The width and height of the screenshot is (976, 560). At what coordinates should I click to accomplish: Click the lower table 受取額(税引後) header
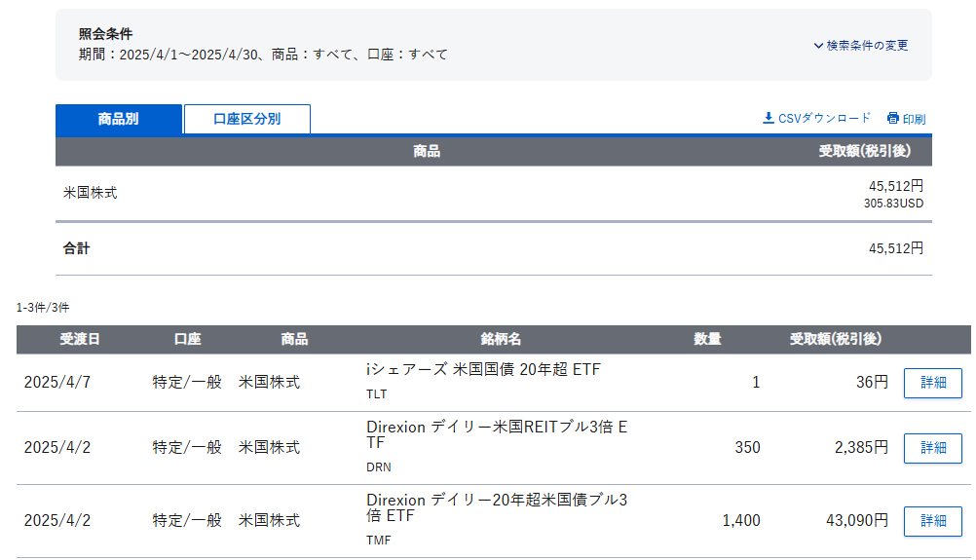(x=836, y=339)
